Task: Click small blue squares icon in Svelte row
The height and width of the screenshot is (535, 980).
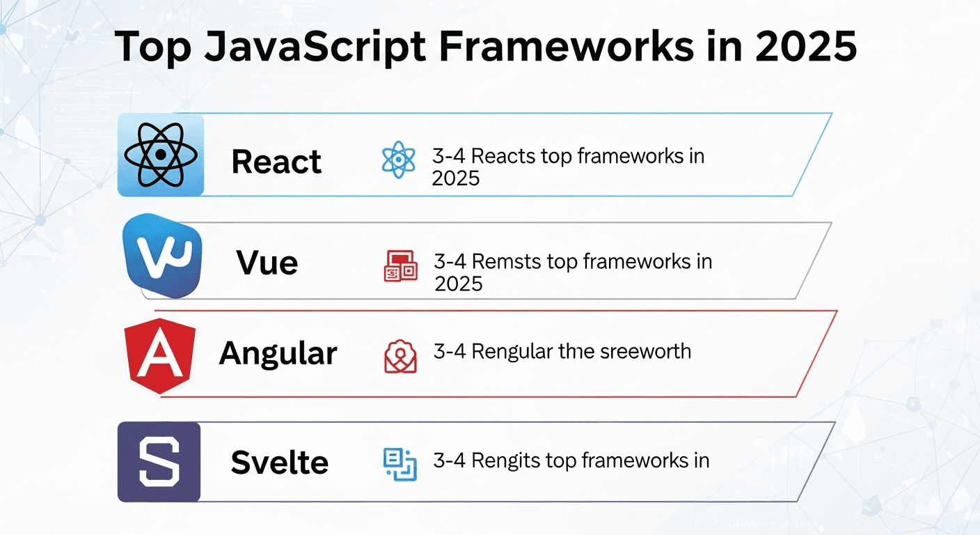Action: (x=400, y=465)
